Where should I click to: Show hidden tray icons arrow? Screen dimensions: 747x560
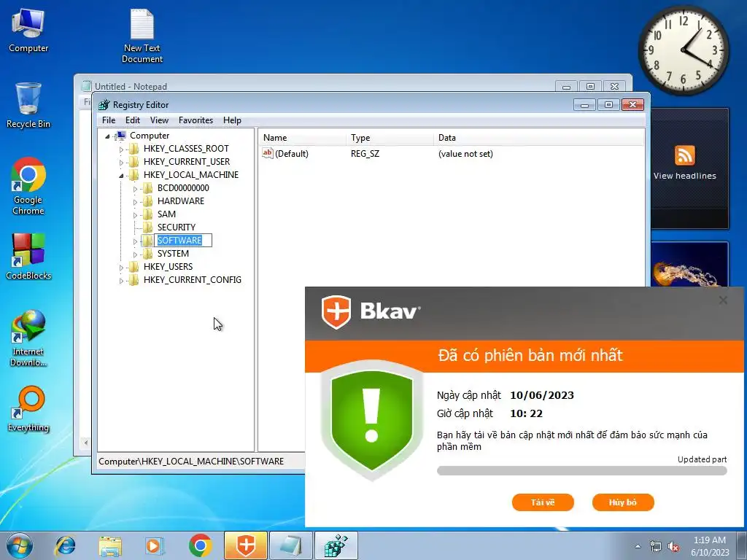[x=638, y=546]
